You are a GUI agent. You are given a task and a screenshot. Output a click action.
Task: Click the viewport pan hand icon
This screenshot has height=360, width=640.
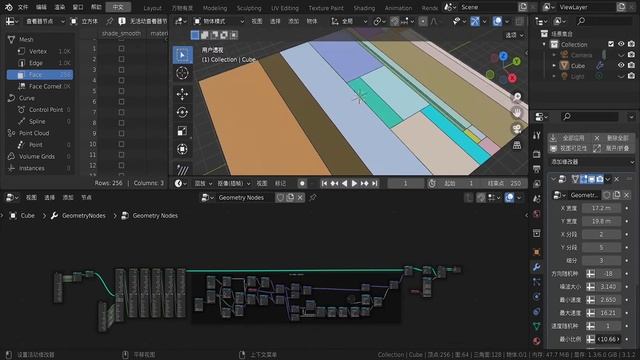click(517, 113)
